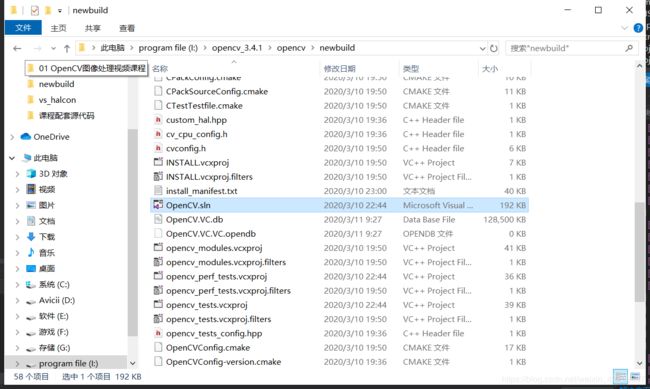Select file name opencv_tests.vcxproj
Image resolution: width=650 pixels, height=389 pixels.
(206, 305)
